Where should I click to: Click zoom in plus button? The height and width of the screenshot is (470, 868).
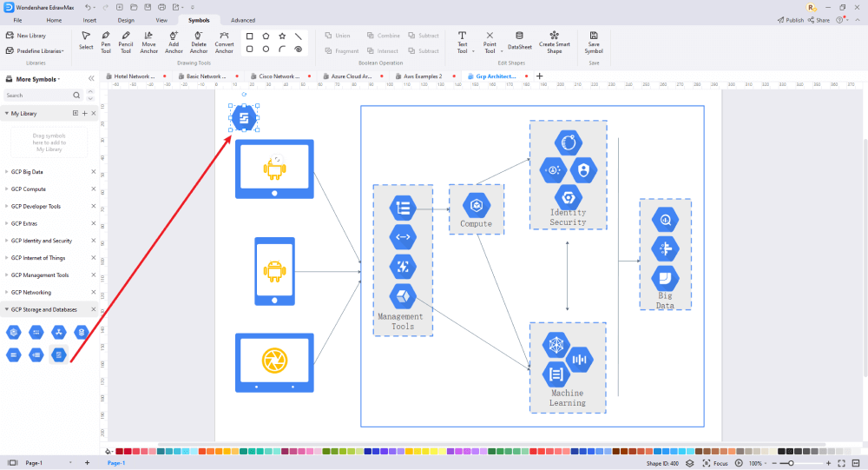pyautogui.click(x=828, y=463)
